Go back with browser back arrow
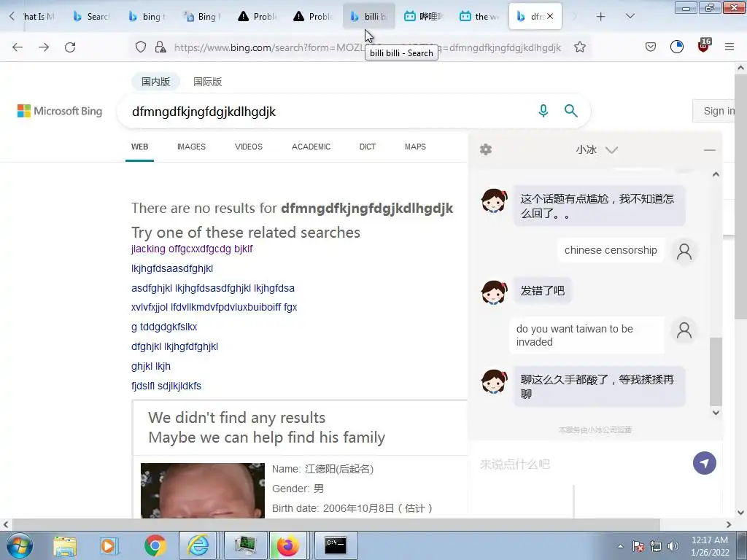 (x=18, y=47)
